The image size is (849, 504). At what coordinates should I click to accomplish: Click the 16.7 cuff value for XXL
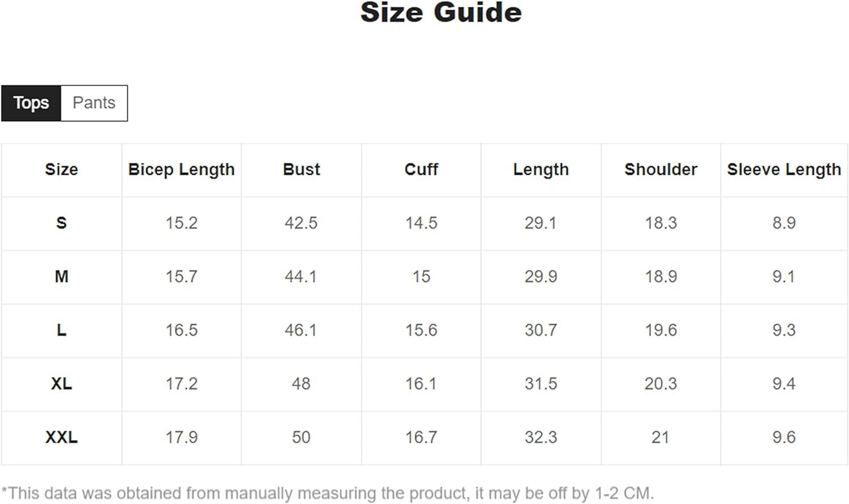click(421, 437)
